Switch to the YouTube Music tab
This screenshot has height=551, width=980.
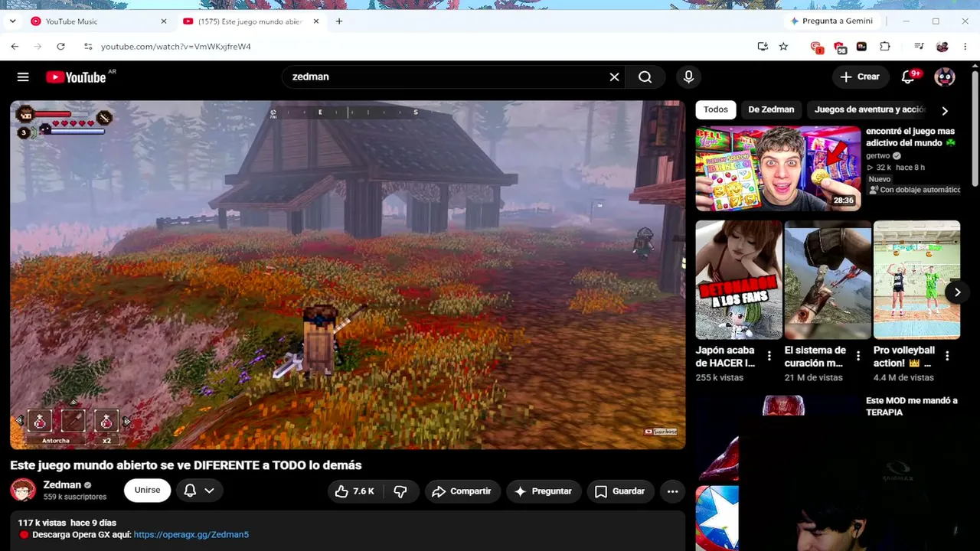click(98, 21)
